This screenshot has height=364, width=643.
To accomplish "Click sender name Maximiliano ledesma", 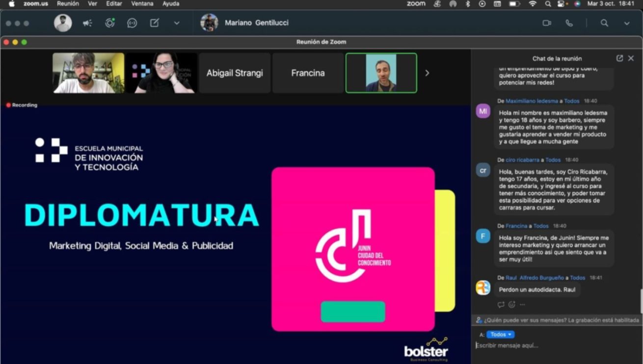I will coord(533,101).
